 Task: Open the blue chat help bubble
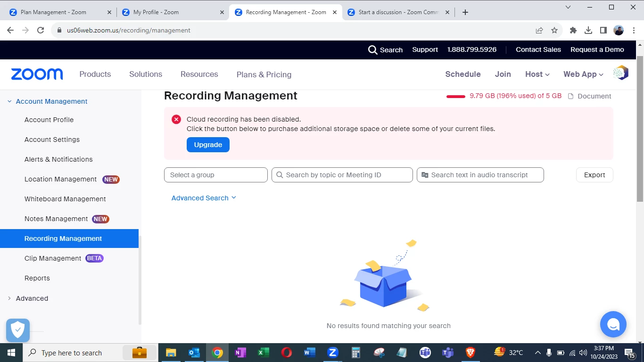pos(613,324)
